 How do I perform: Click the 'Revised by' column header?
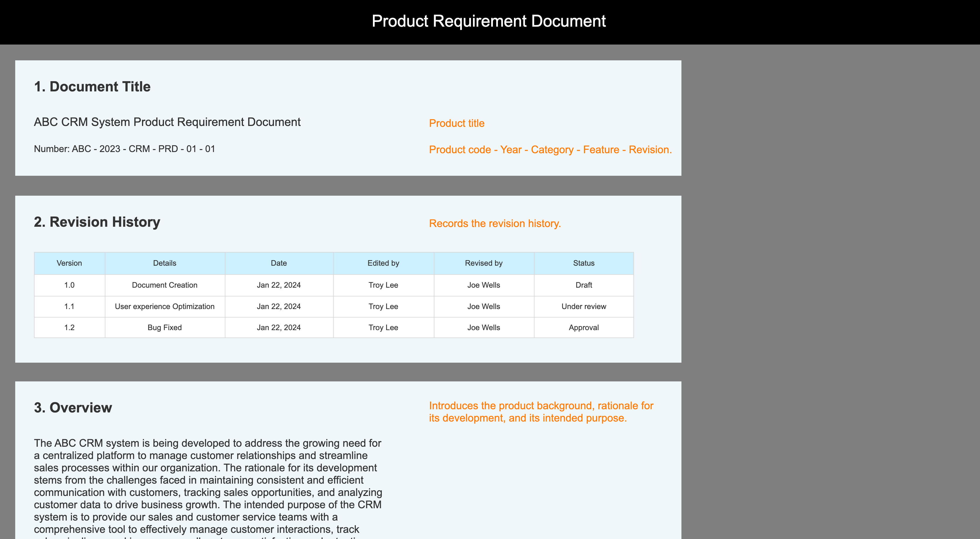coord(484,263)
